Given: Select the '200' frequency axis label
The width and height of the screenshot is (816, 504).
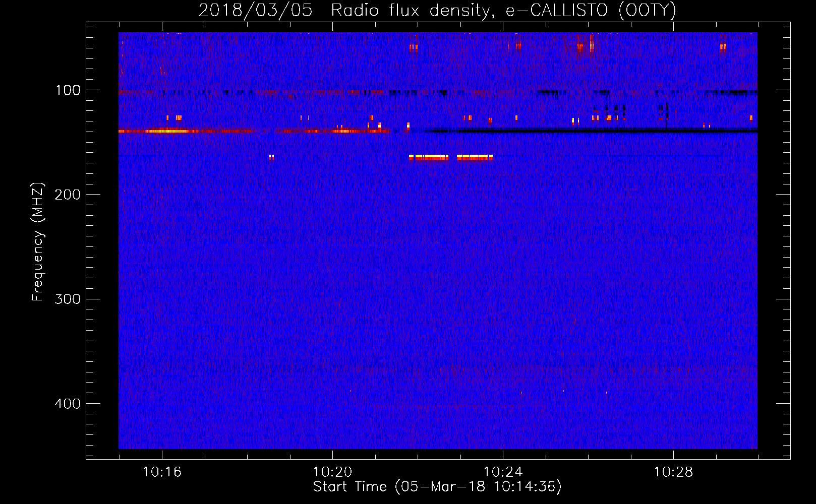Looking at the screenshot, I should 68,195.
